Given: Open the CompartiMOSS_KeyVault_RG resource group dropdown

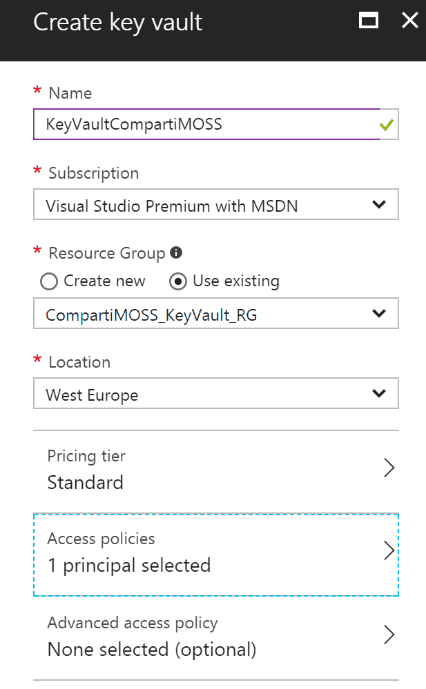Looking at the screenshot, I should point(216,313).
